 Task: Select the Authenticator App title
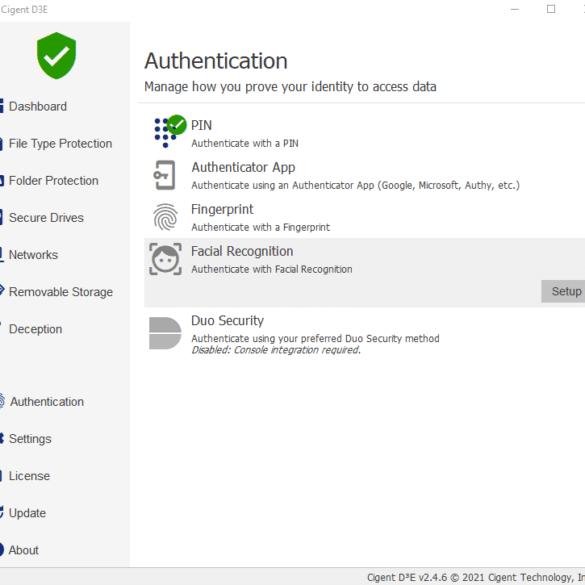(x=243, y=168)
